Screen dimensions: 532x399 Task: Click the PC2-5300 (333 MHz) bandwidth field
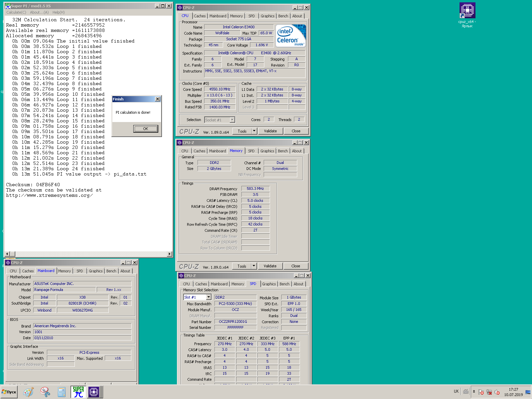click(x=235, y=304)
